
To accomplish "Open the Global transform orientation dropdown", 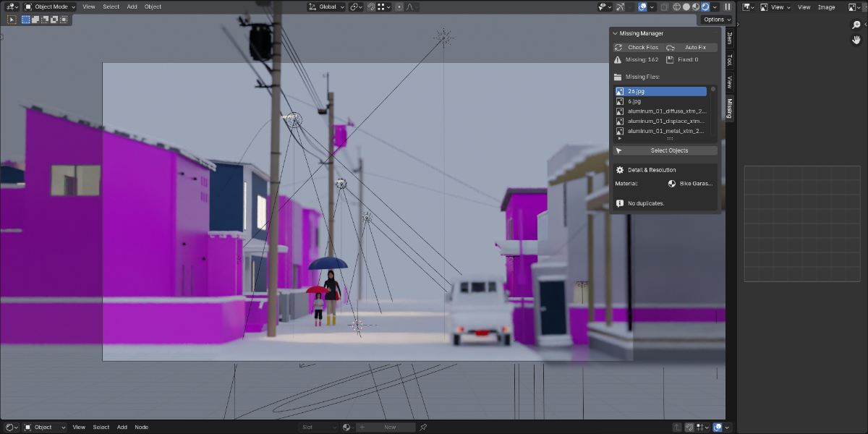I will [326, 7].
